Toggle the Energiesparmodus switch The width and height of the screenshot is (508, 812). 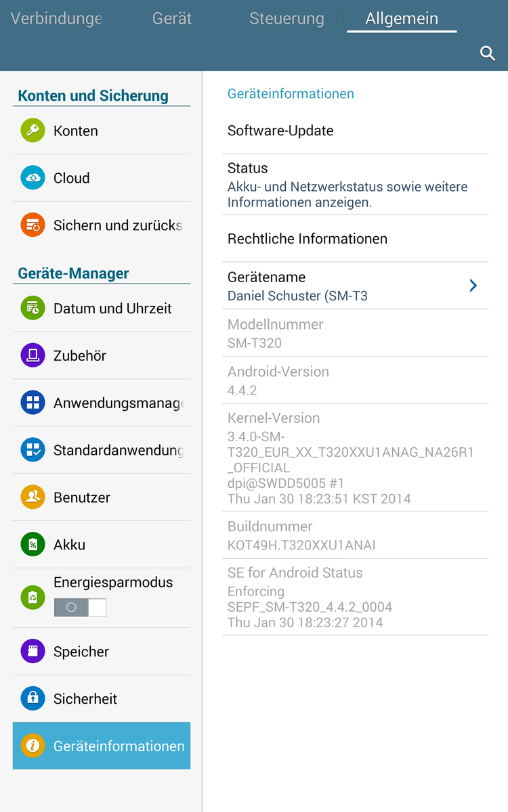click(x=80, y=608)
